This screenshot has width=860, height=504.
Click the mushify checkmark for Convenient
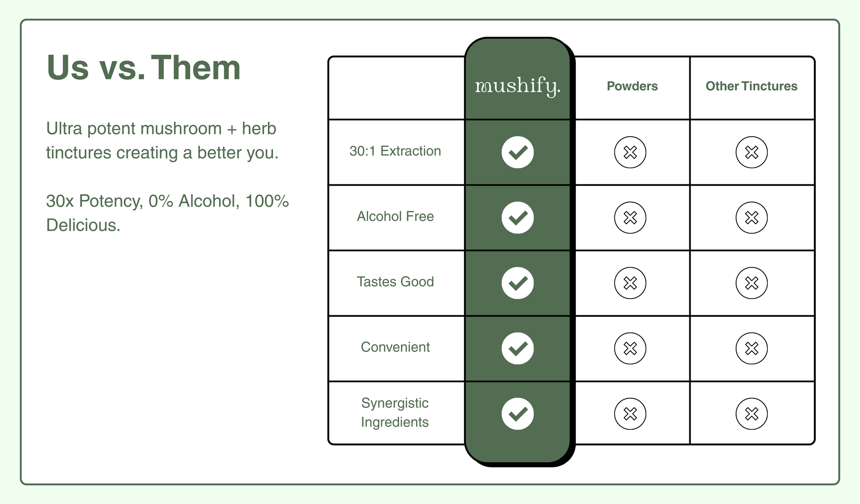point(518,348)
